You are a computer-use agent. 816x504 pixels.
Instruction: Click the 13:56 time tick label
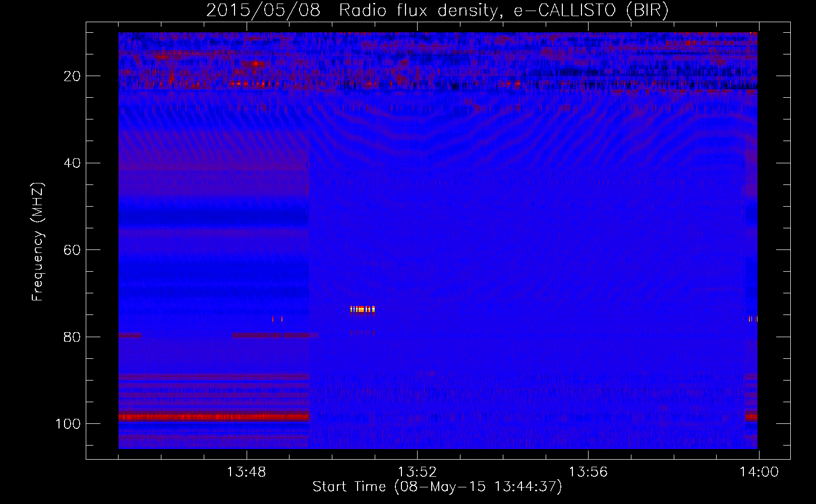coord(588,472)
